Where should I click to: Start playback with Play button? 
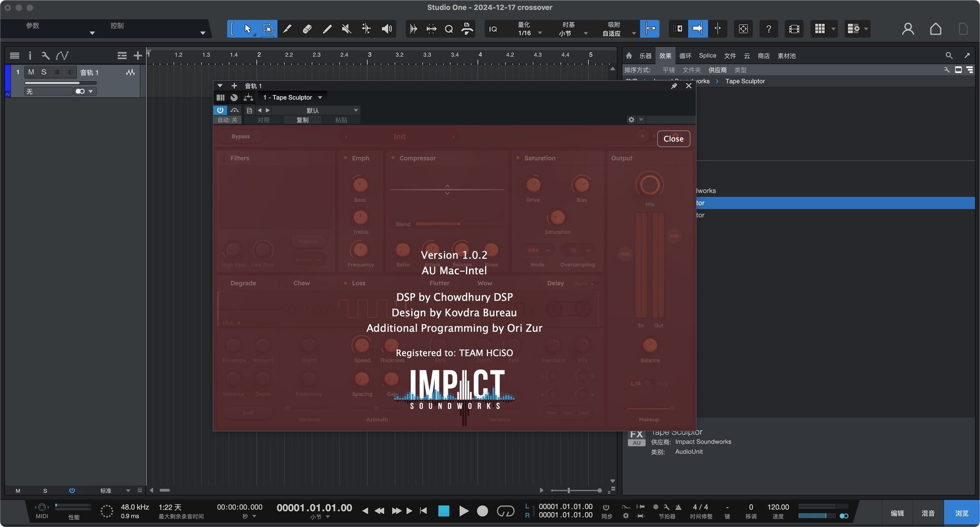pyautogui.click(x=463, y=511)
